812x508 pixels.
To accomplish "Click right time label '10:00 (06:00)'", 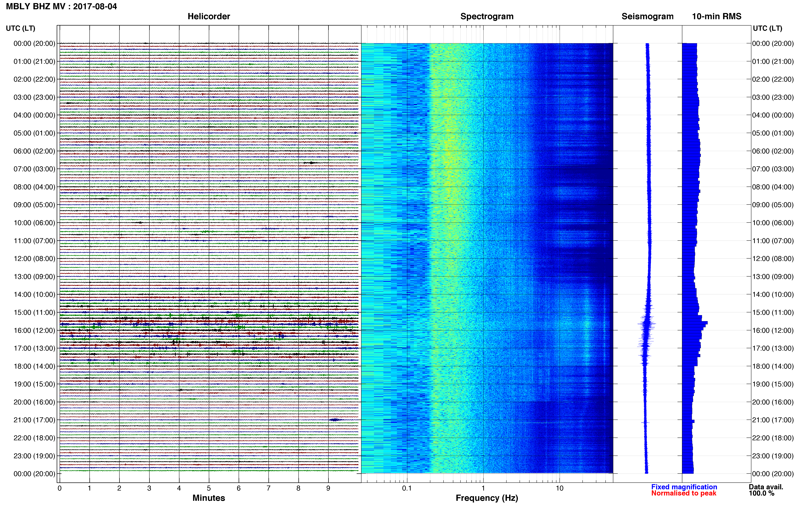I will pos(773,223).
